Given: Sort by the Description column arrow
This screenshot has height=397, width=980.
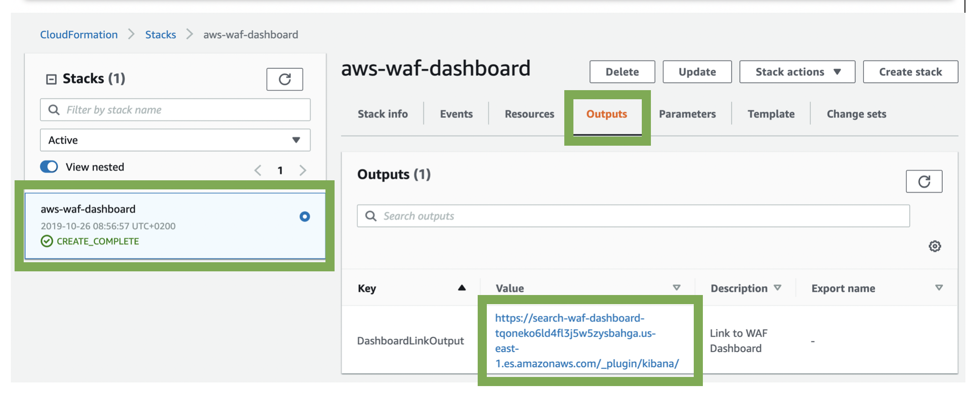Looking at the screenshot, I should pyautogui.click(x=778, y=288).
